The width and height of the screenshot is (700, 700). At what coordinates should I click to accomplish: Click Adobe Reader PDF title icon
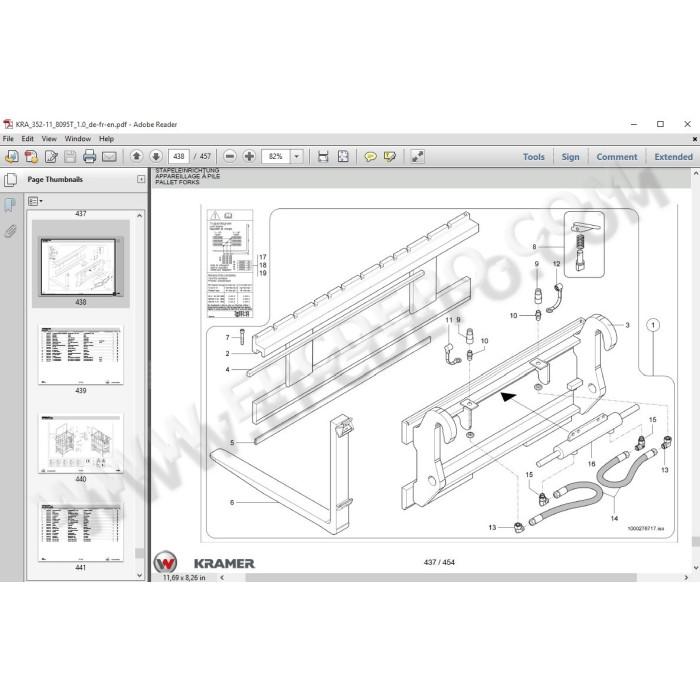[x=8, y=124]
